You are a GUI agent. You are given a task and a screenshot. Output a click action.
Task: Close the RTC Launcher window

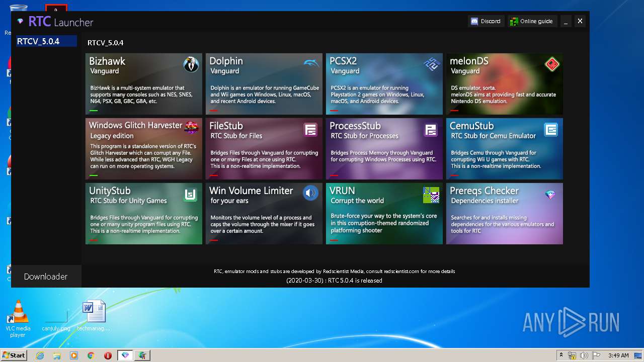[x=580, y=21]
